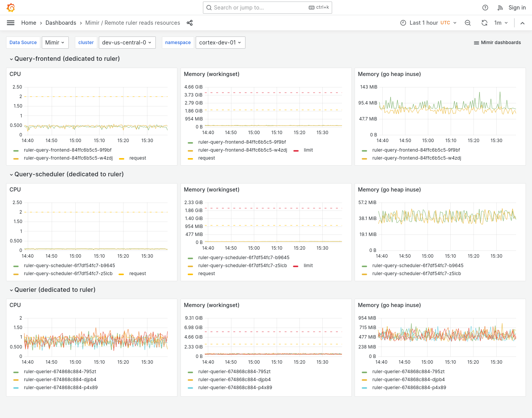Zoom out the time range with the magnifier icon
This screenshot has height=418, width=532.
pos(468,23)
